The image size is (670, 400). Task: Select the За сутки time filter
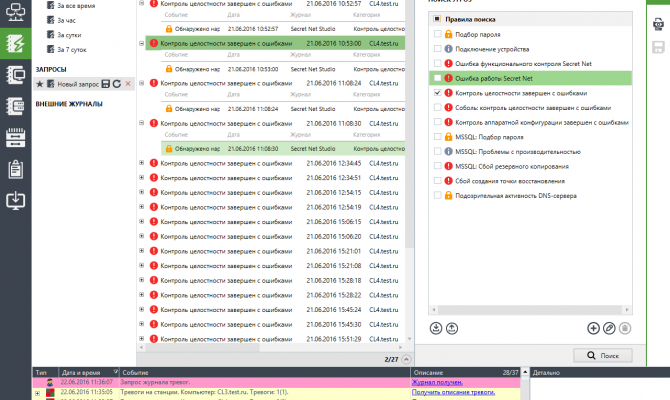point(69,35)
